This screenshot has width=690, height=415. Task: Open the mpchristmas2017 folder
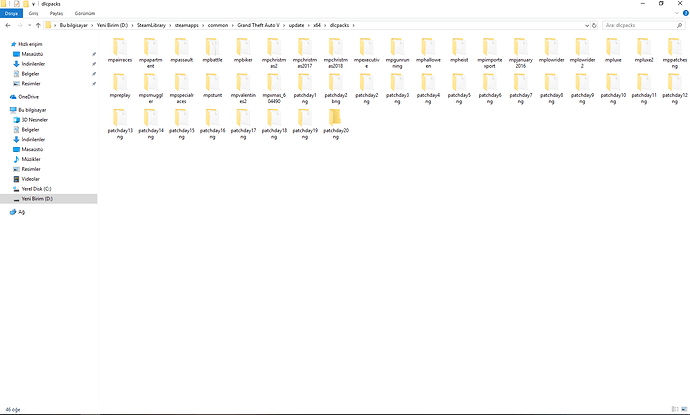coord(305,53)
